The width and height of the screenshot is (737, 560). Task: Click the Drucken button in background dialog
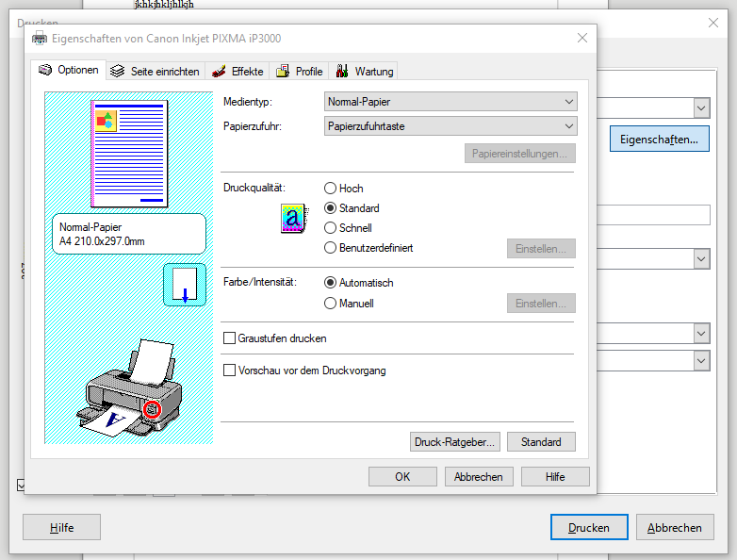[x=589, y=528]
